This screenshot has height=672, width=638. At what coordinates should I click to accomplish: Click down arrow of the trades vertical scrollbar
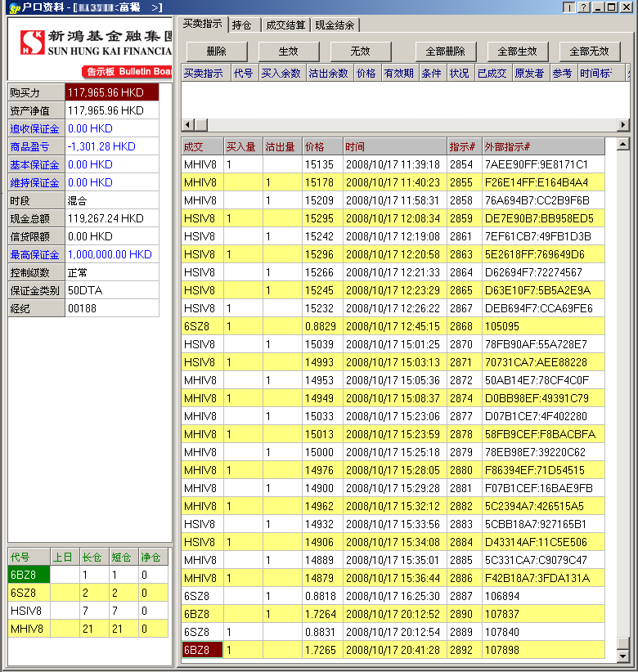point(623,656)
